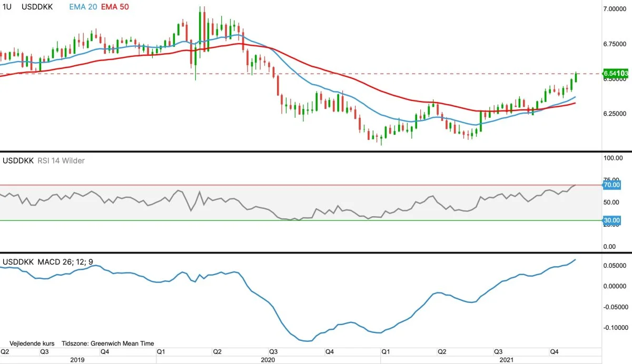Click the 6.75000 price axis label
Viewport: 632px width, 364px height.
point(617,45)
